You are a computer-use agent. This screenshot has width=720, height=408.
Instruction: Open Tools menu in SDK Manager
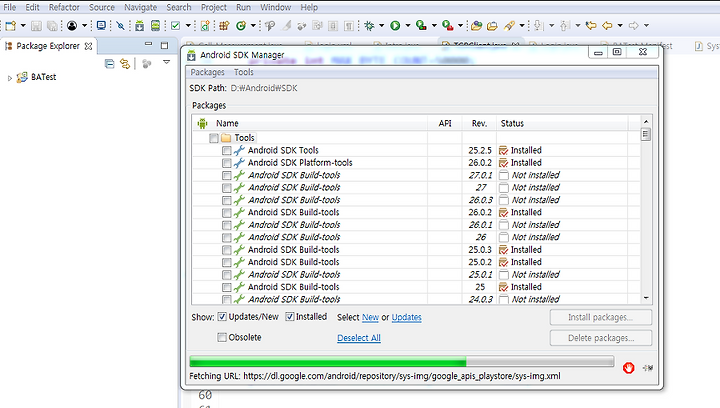click(x=243, y=72)
